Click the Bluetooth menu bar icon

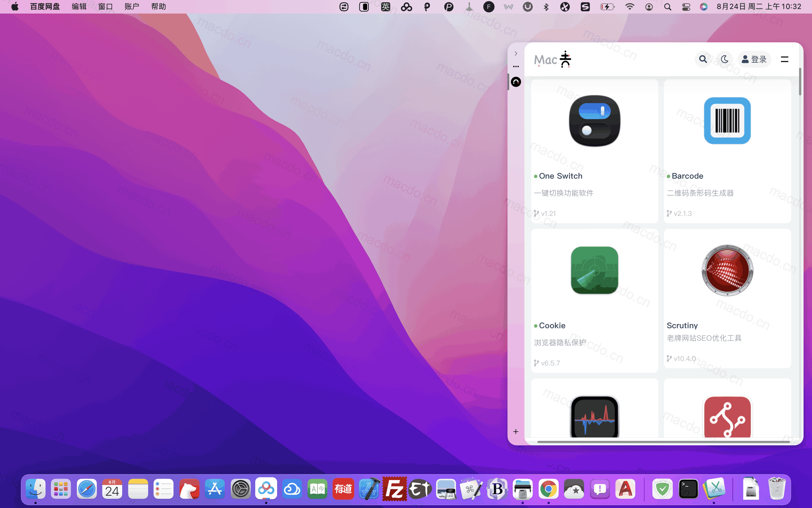[x=546, y=7]
